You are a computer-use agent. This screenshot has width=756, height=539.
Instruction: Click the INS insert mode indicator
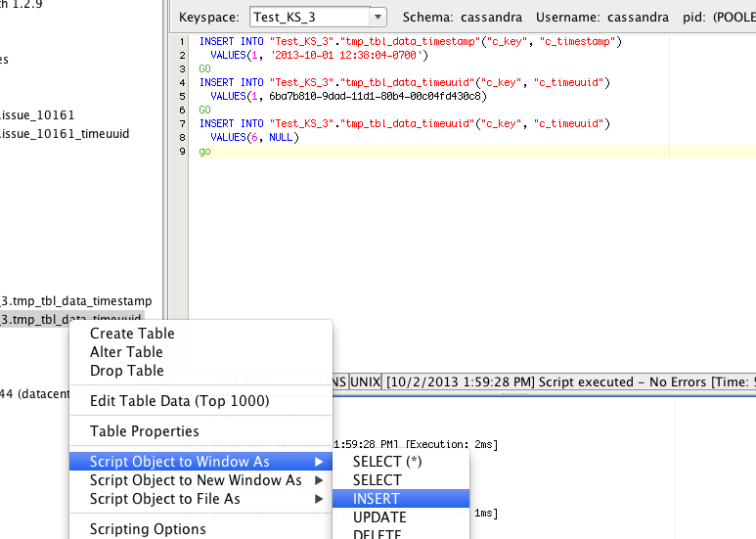point(339,382)
